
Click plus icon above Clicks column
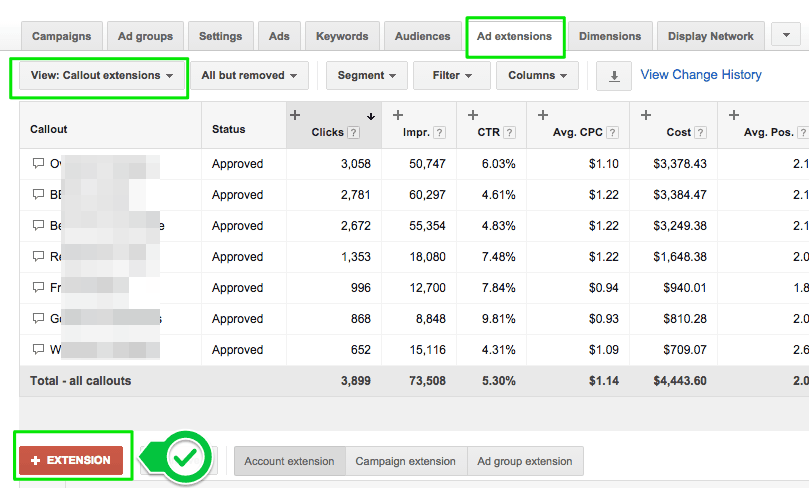pyautogui.click(x=295, y=115)
